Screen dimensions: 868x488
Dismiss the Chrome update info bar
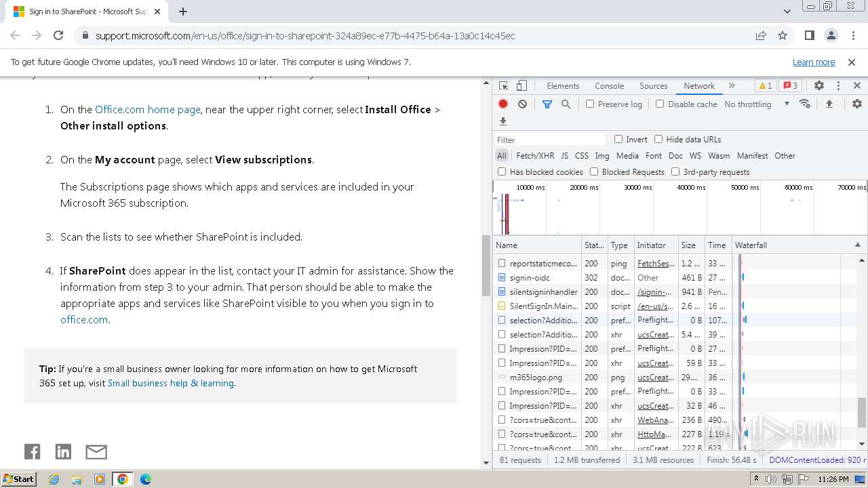[852, 62]
